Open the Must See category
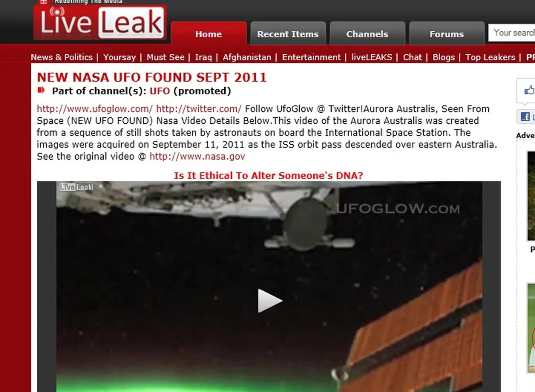 (x=165, y=57)
